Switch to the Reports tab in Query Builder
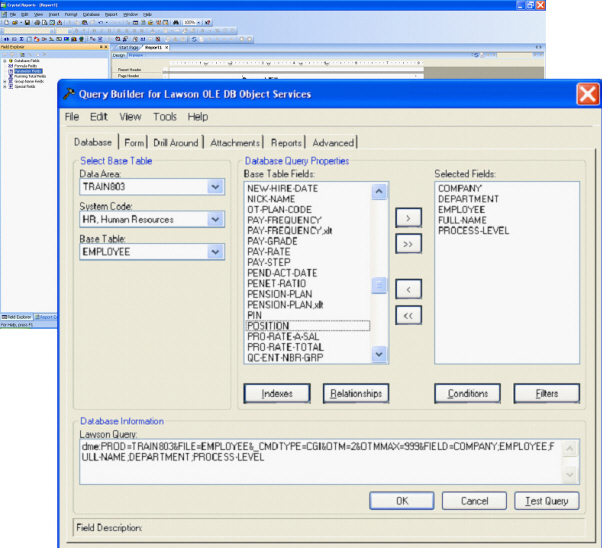This screenshot has width=602, height=548. click(286, 143)
